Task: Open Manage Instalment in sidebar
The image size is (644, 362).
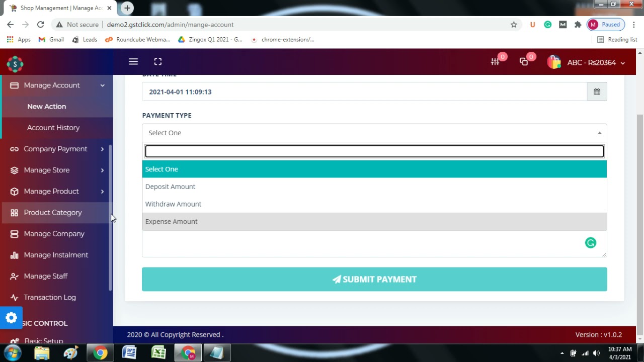Action: click(56, 255)
